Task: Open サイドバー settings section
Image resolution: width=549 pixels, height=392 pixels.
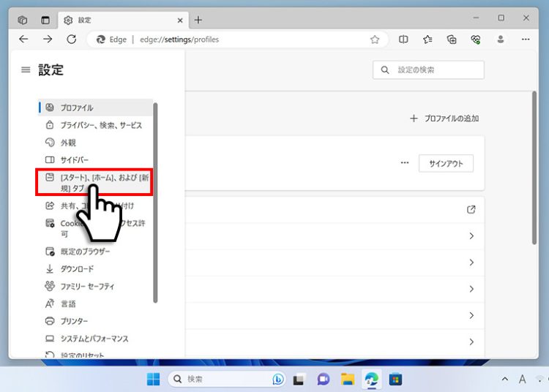Action: click(x=95, y=160)
